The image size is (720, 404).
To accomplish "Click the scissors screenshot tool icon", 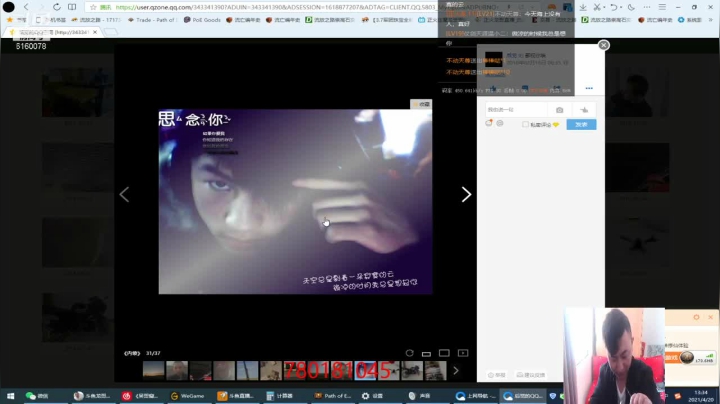I will click(x=596, y=7).
